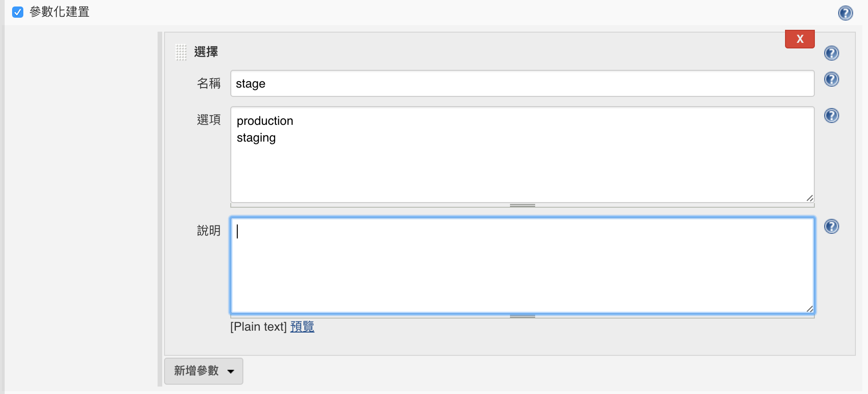Click the corner grip of 說明 textarea
Viewport: 868px width, 394px height.
(810, 309)
